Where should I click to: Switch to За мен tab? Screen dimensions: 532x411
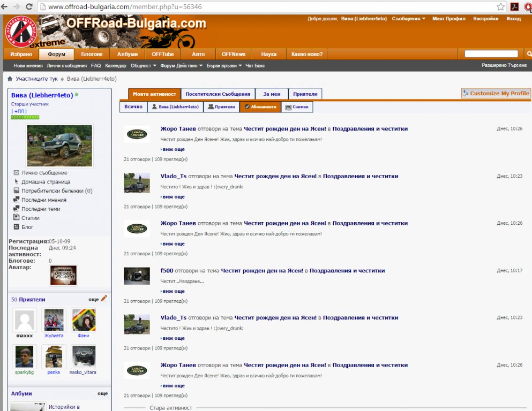click(272, 94)
